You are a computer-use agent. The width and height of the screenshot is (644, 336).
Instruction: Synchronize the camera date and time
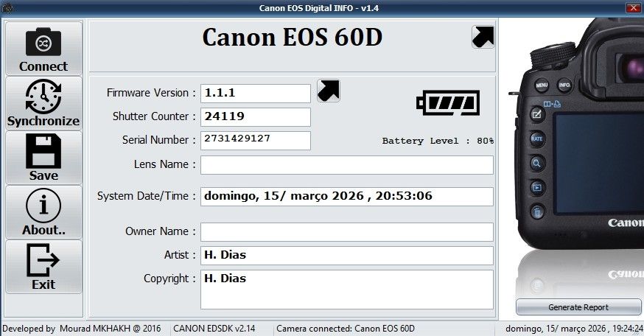(x=43, y=103)
